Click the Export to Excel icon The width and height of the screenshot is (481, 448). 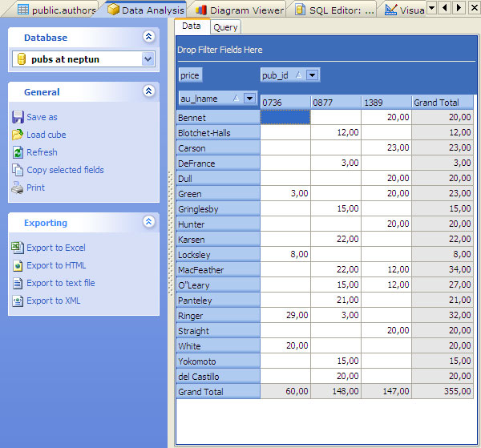pos(18,248)
